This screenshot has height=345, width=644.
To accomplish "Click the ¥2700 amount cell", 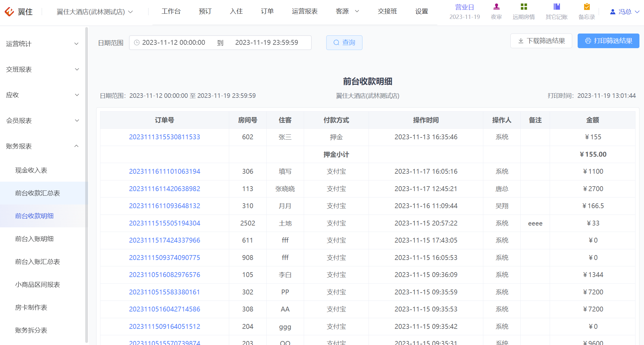I will [593, 189].
